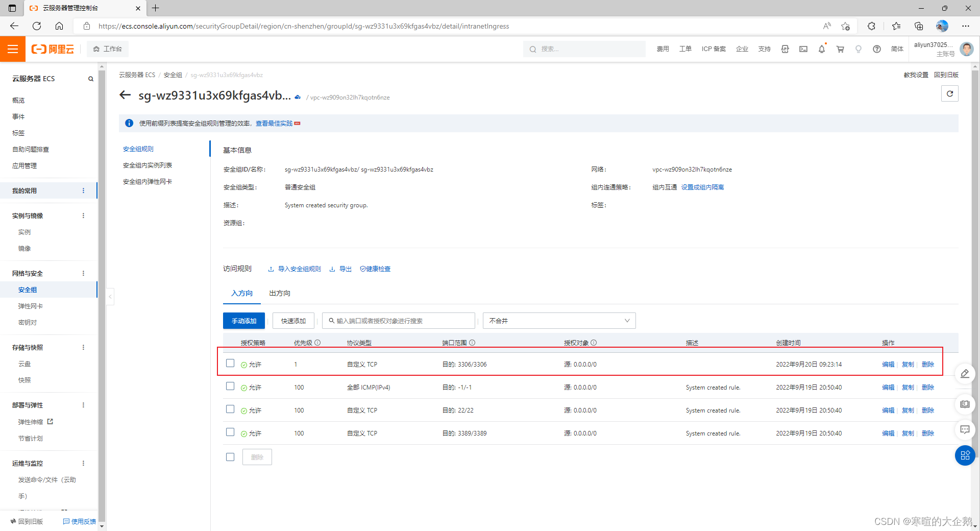Open the 安全组内弹性网卡 side tab

148,182
